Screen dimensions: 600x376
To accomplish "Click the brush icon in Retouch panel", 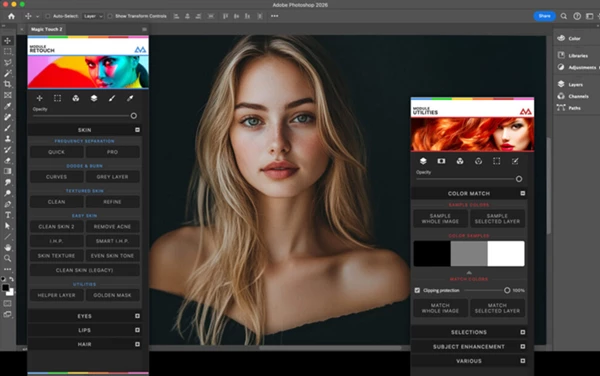I will pyautogui.click(x=112, y=98).
